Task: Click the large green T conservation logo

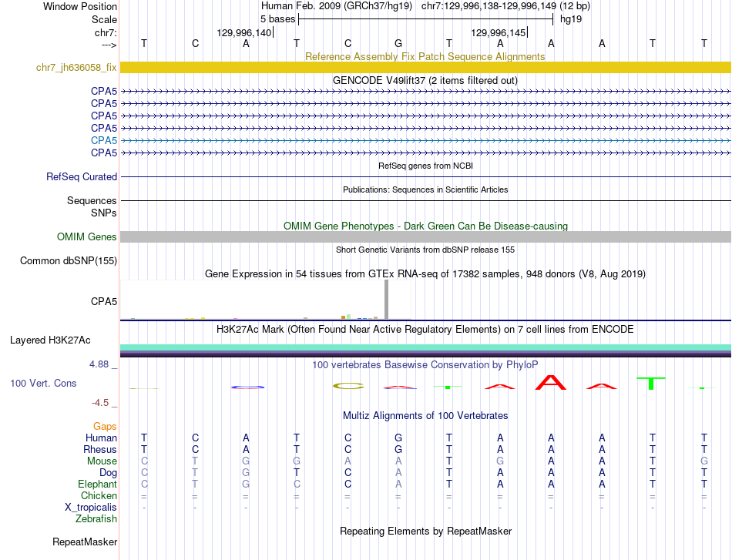Action: (x=651, y=383)
